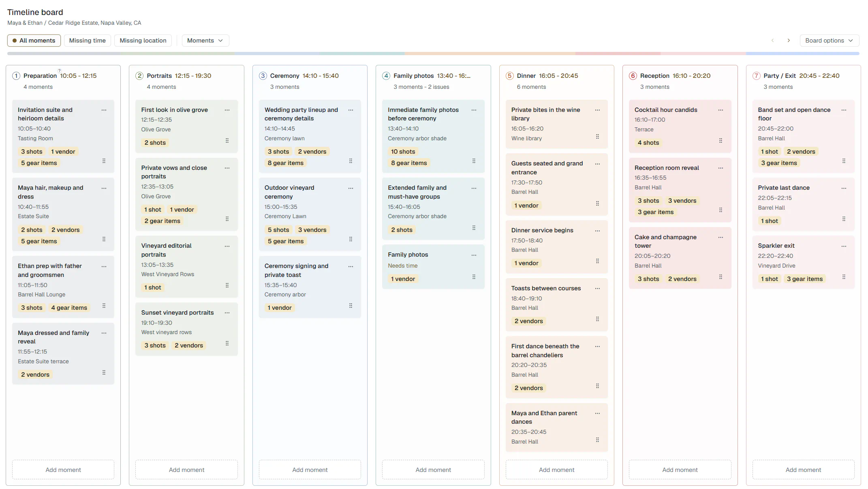Viewport: 868px width, 489px height.
Task: Open the three-dot menu on Cocktail hour candids
Action: [720, 110]
